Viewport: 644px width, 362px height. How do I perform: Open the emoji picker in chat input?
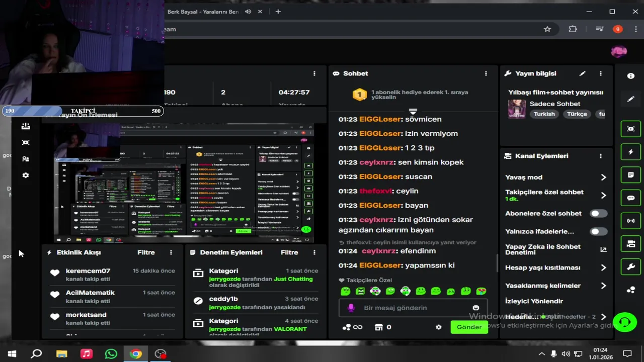point(476,308)
